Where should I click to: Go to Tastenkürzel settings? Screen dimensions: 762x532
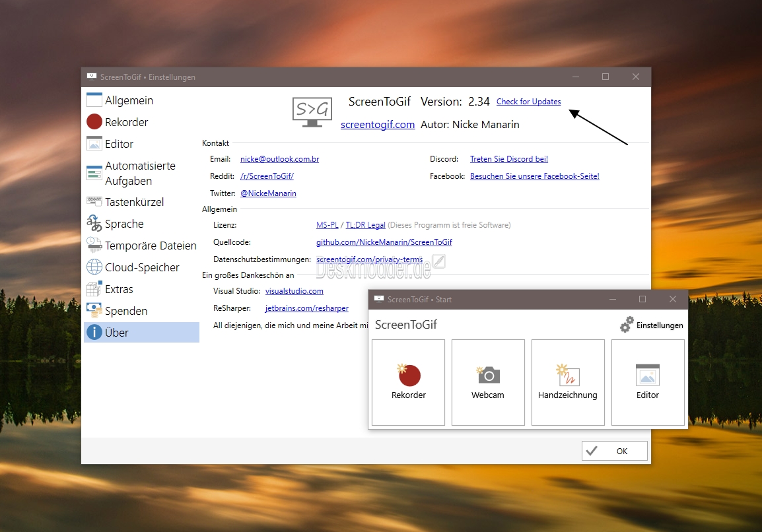click(141, 201)
